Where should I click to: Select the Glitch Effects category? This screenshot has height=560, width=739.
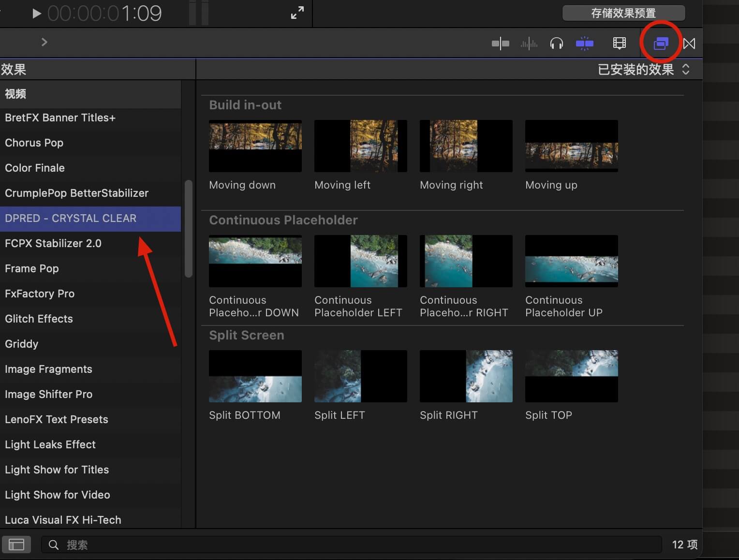(39, 319)
